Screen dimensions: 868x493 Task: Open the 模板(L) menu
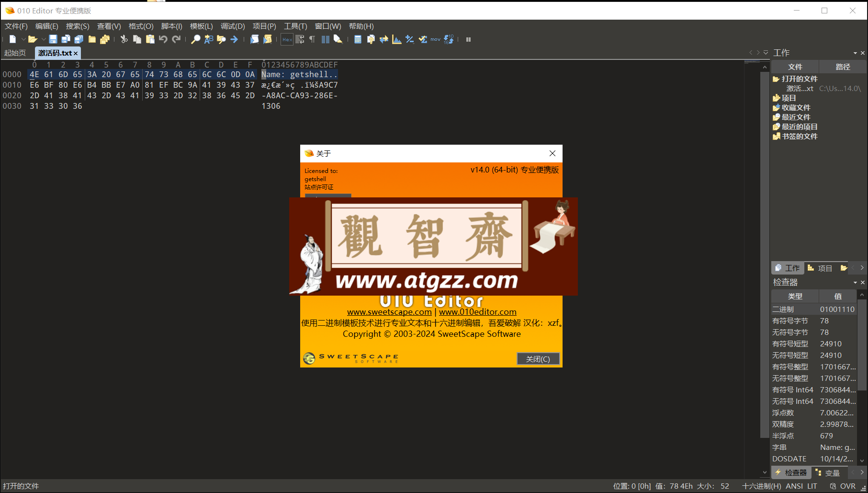coord(201,26)
